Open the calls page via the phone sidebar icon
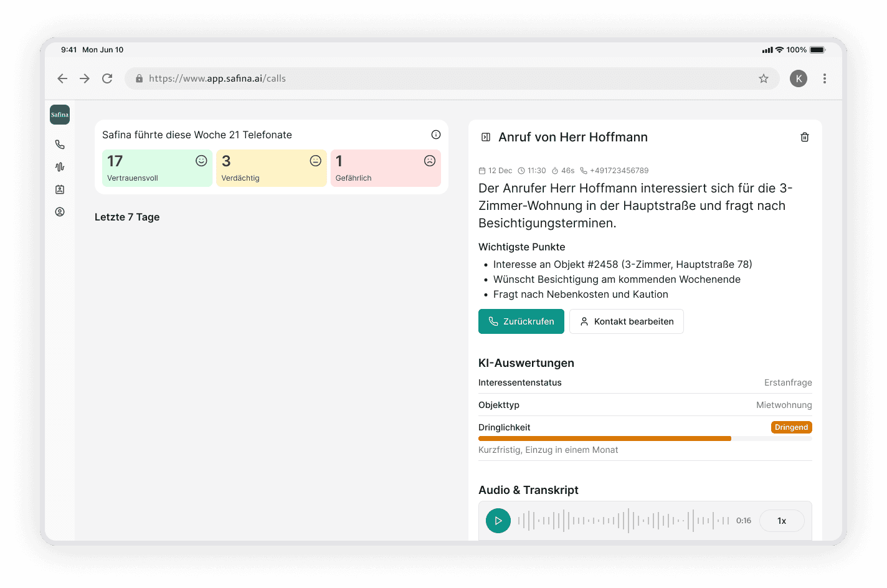The width and height of the screenshot is (887, 588). point(60,145)
